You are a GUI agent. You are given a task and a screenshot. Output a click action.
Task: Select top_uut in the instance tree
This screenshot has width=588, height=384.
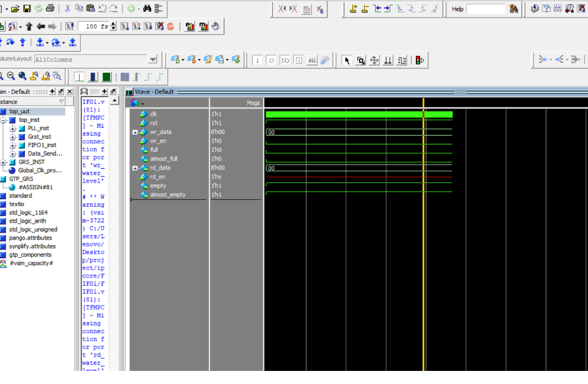19,111
